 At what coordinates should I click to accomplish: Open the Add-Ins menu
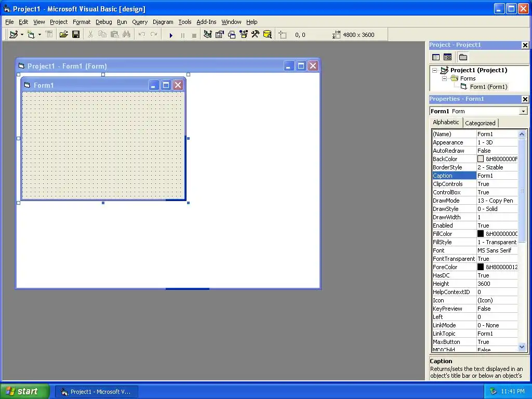pyautogui.click(x=206, y=22)
